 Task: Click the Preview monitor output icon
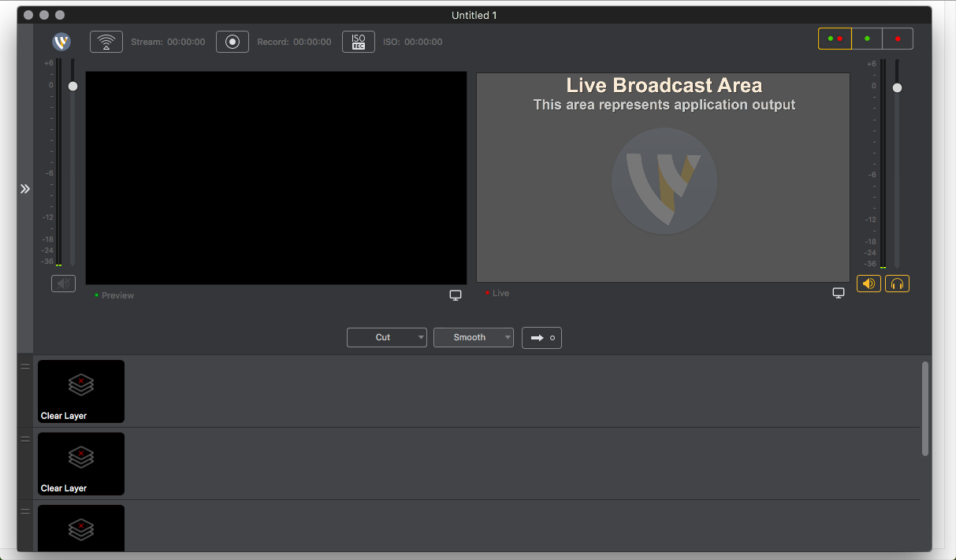click(x=456, y=295)
